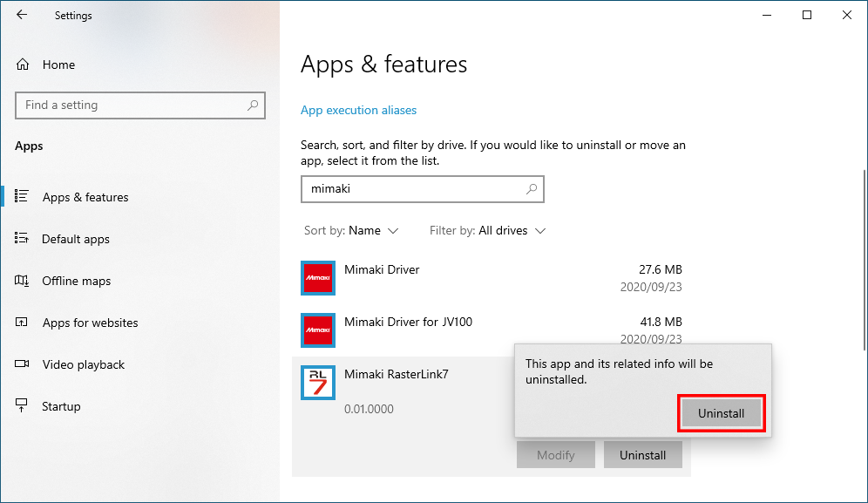Click the RL7 RasterLink7 app icon
The image size is (868, 503).
tap(318, 383)
